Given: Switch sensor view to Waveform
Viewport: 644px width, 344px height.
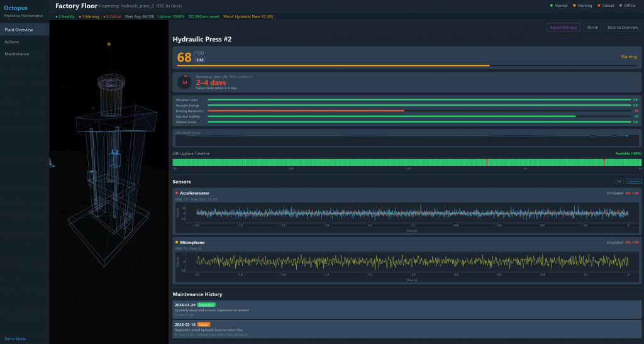Looking at the screenshot, I should point(633,181).
